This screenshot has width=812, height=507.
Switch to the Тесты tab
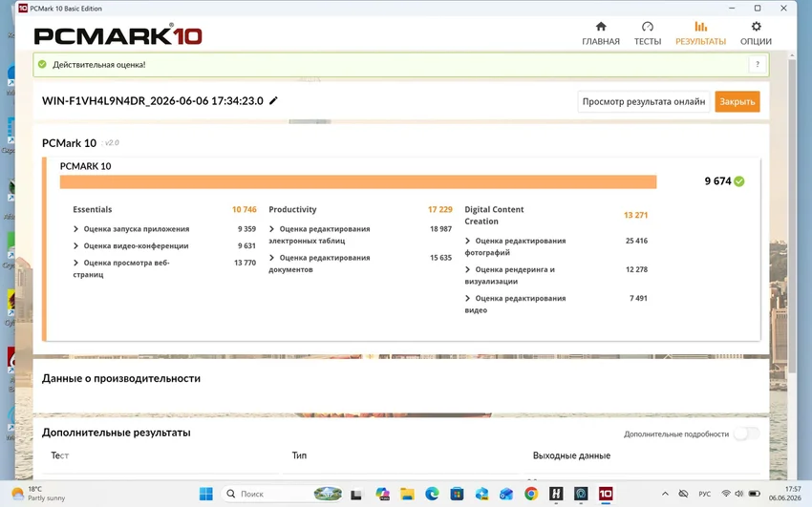[648, 33]
